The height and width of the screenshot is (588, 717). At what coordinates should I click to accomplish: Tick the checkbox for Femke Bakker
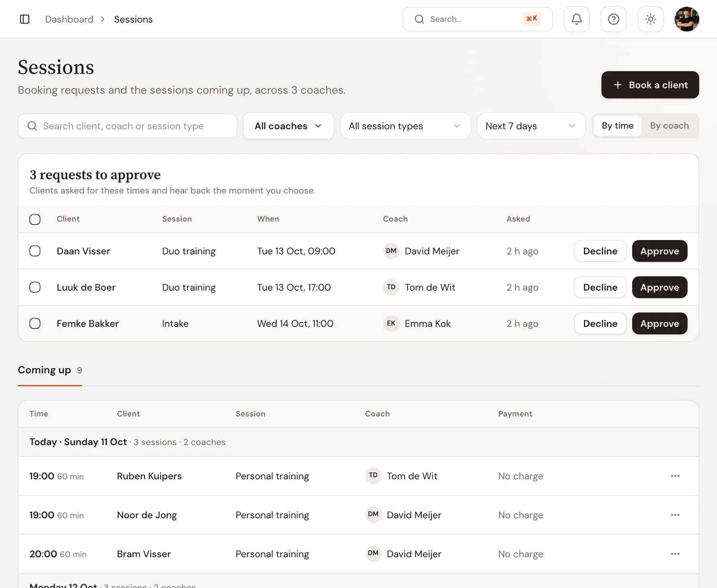click(x=35, y=324)
